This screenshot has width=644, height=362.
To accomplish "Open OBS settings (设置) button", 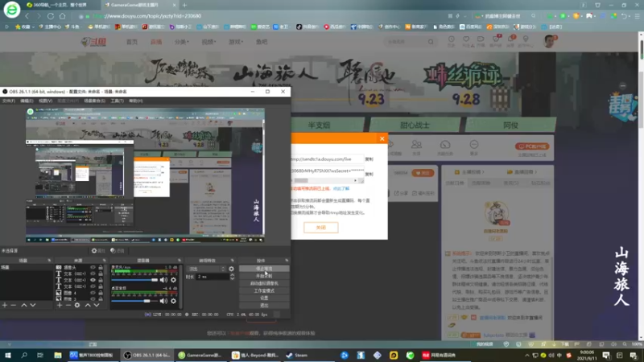I will pyautogui.click(x=264, y=298).
